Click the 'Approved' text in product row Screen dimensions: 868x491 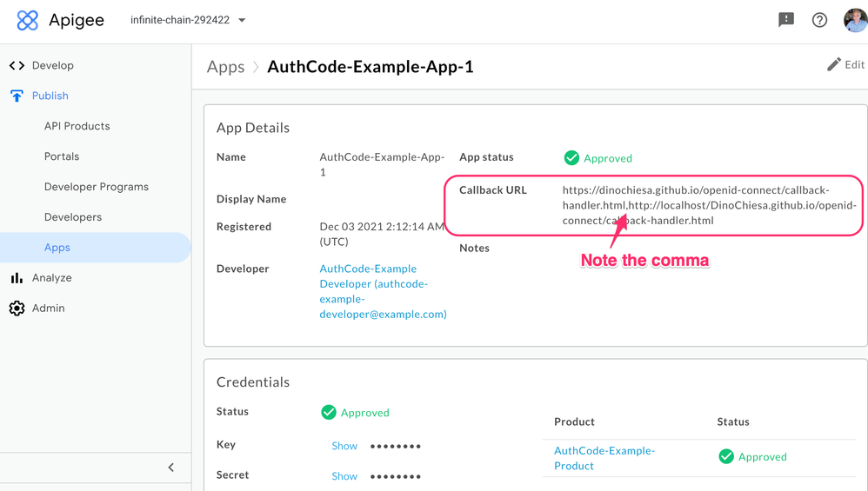click(762, 457)
